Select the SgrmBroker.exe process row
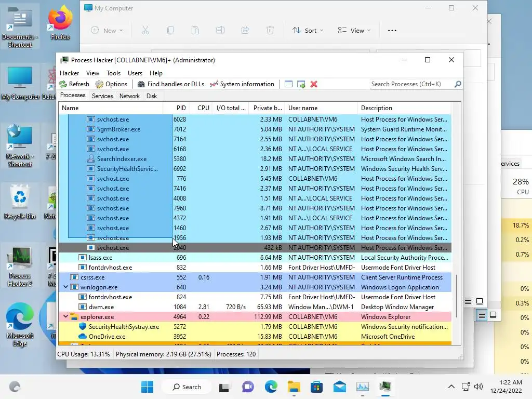Image resolution: width=532 pixels, height=399 pixels. tap(255, 129)
